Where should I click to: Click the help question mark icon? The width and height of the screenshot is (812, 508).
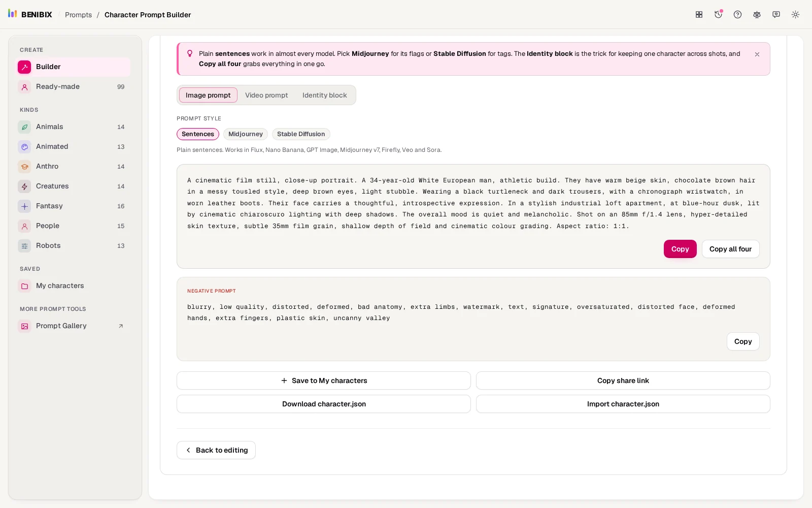(737, 15)
